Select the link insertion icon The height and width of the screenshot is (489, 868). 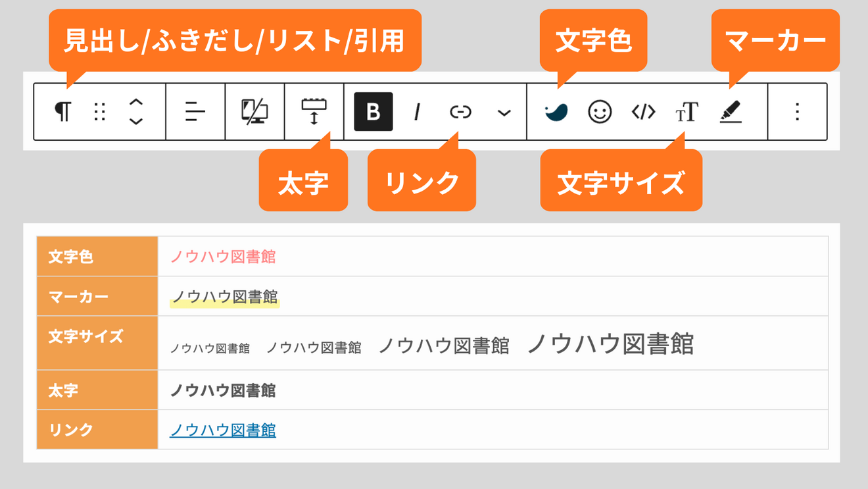click(461, 112)
